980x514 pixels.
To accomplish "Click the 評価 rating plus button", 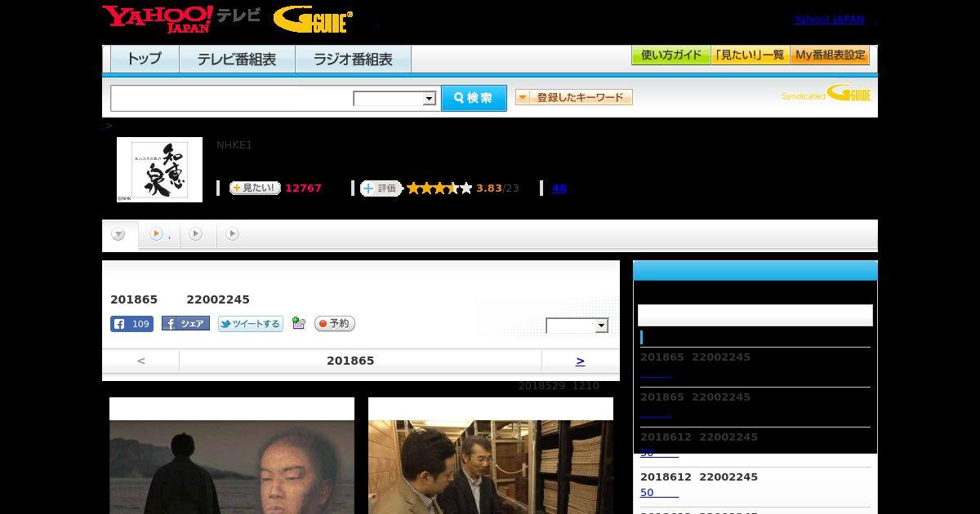I will click(x=381, y=188).
